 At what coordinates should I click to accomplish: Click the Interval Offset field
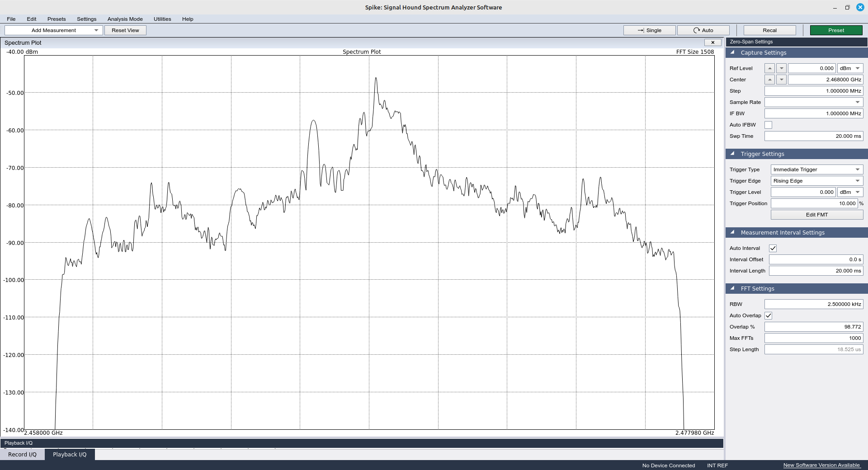816,259
